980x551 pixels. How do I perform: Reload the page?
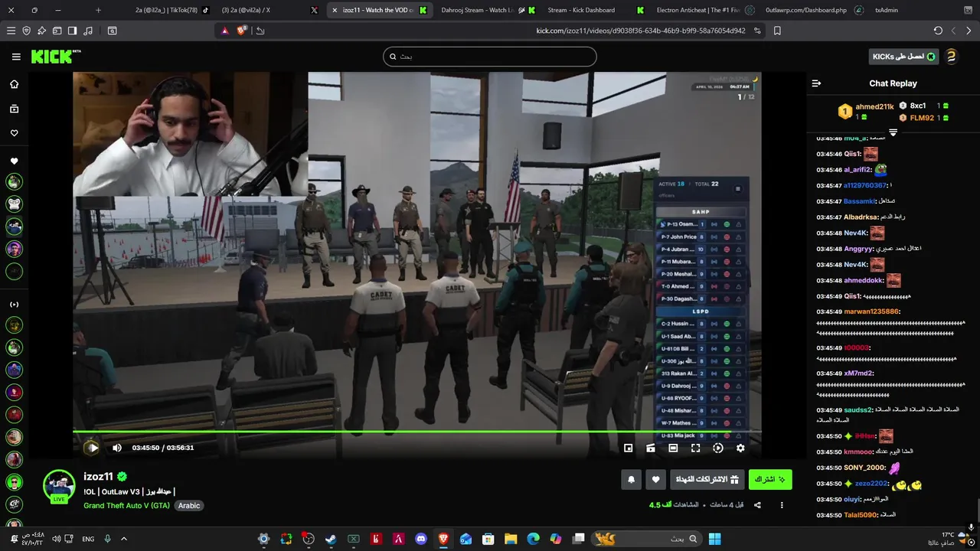pyautogui.click(x=938, y=31)
